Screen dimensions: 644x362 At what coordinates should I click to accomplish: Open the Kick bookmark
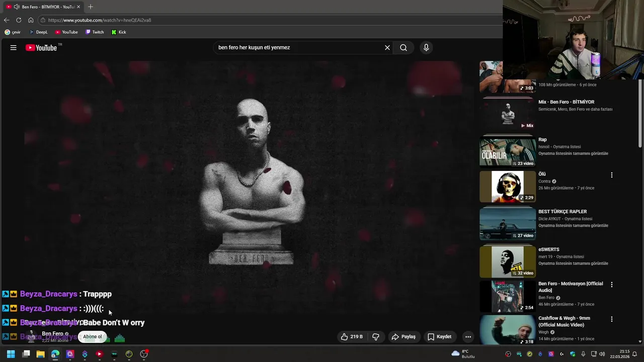click(x=119, y=32)
